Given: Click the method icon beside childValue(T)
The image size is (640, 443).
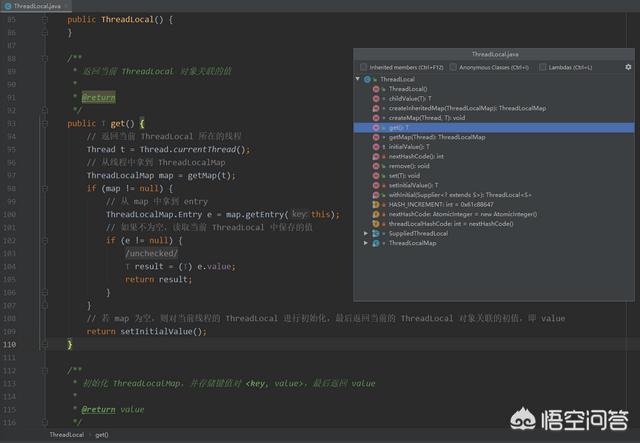Looking at the screenshot, I should click(377, 98).
